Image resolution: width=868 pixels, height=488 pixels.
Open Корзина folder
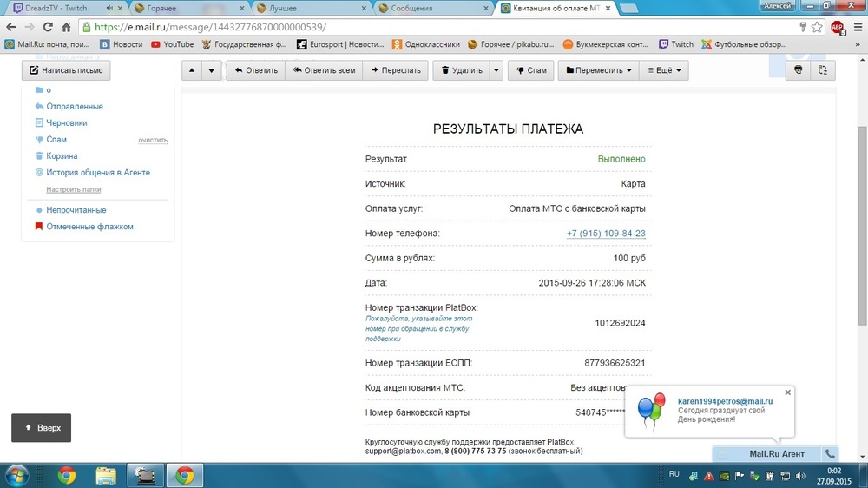62,156
